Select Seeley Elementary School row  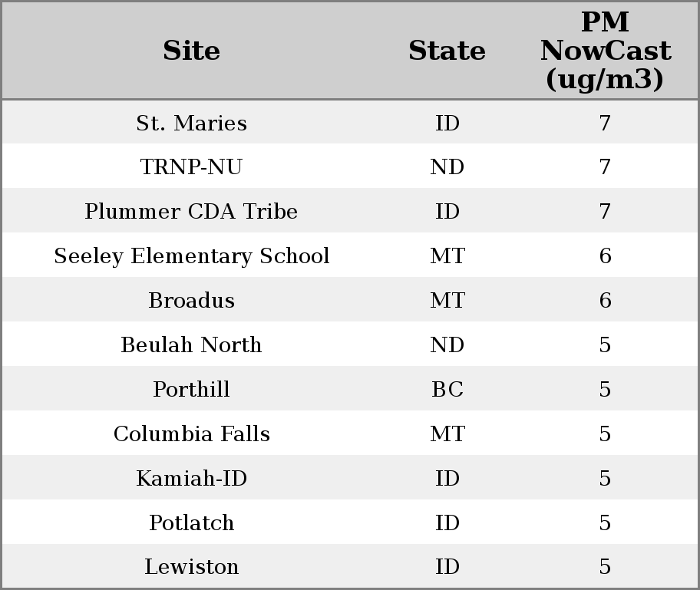point(191,256)
